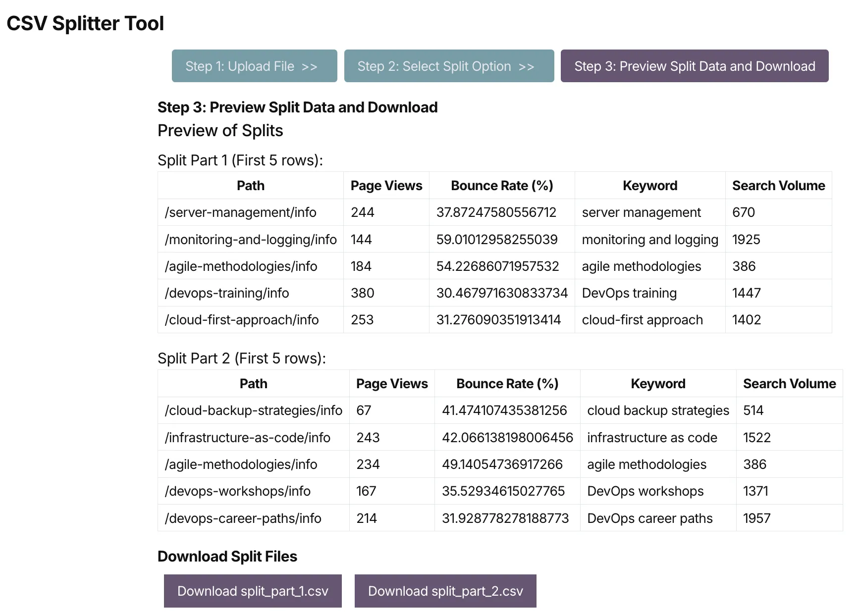860x616 pixels.
Task: Click the CSV Splitter Tool title
Action: (x=85, y=23)
